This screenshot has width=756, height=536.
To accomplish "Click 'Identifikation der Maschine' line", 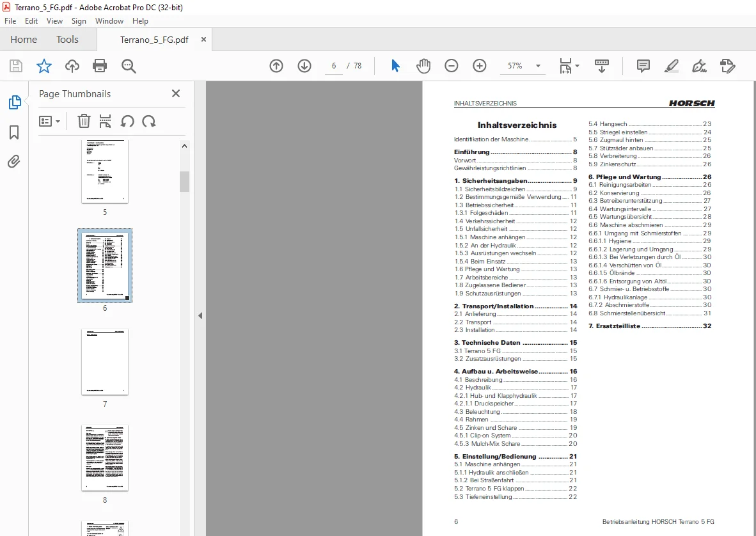I will pos(515,139).
